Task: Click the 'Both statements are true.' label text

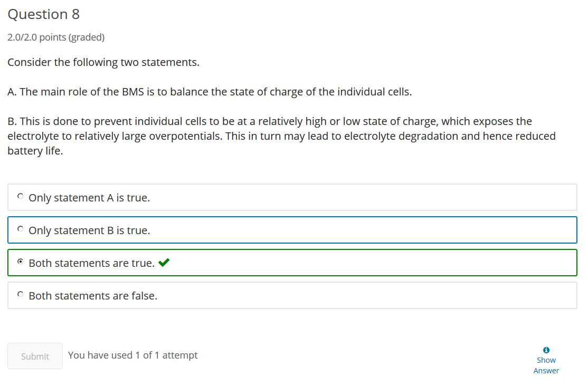Action: [x=91, y=263]
